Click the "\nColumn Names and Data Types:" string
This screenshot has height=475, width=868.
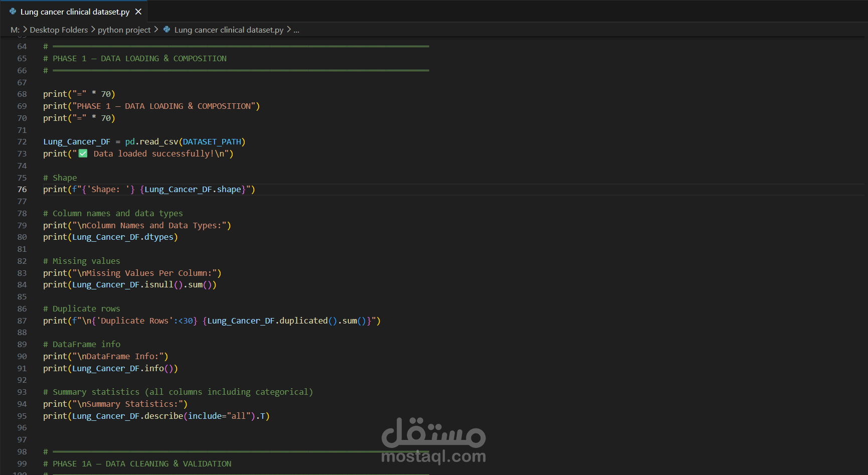click(149, 226)
